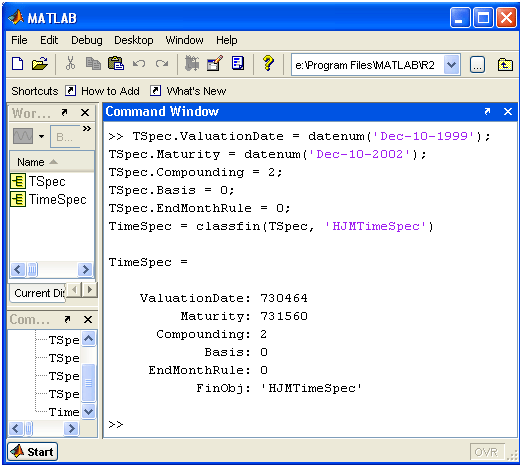This screenshot has width=522, height=467.
Task: Click the Workspace base stack field
Action: [65, 136]
